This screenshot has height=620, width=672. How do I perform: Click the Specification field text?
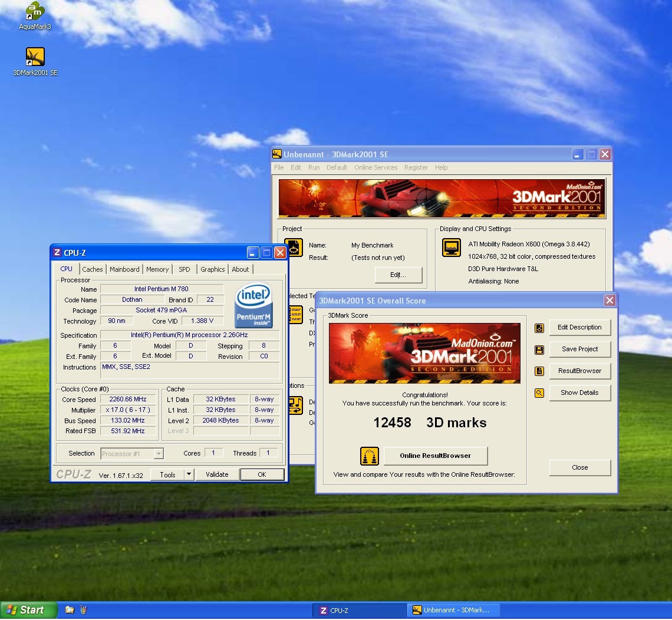click(189, 335)
